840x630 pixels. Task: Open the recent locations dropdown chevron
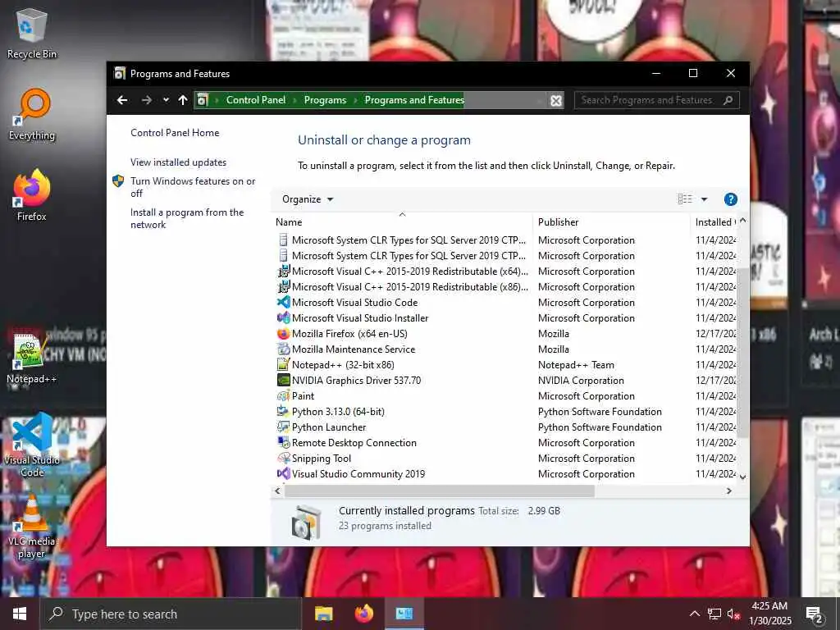click(x=166, y=100)
